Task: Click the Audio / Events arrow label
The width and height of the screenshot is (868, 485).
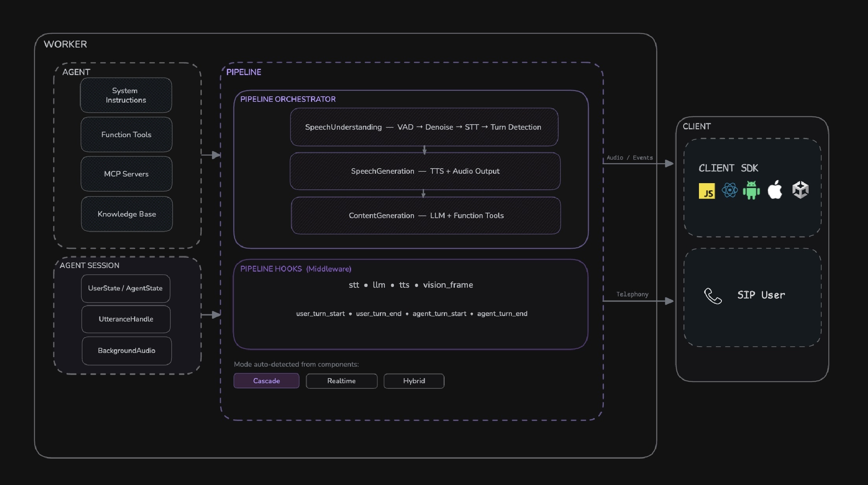Action: (629, 158)
